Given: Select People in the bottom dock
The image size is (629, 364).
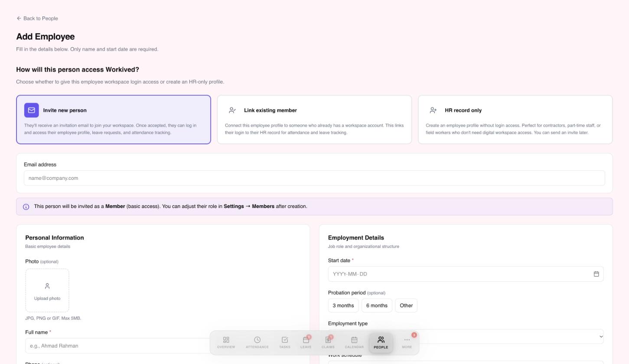Looking at the screenshot, I should point(381,342).
